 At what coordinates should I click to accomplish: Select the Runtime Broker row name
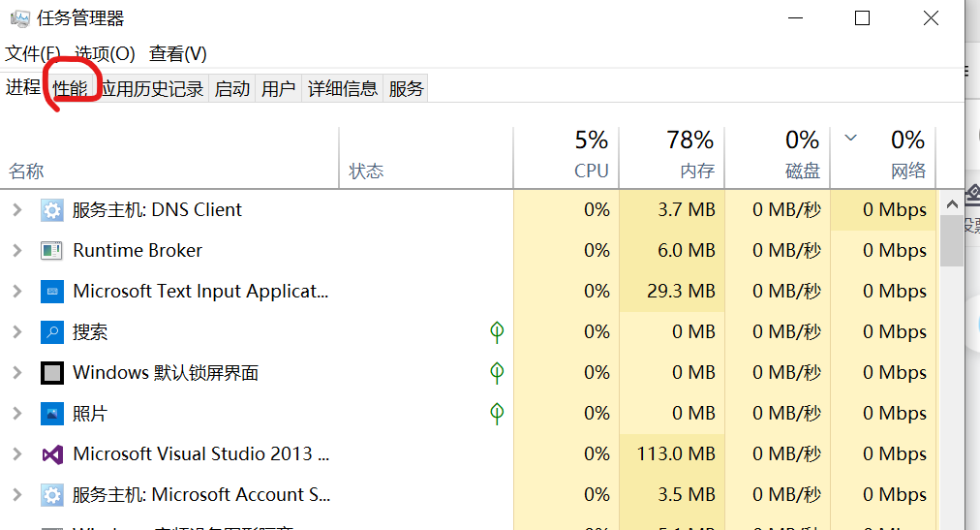point(138,251)
